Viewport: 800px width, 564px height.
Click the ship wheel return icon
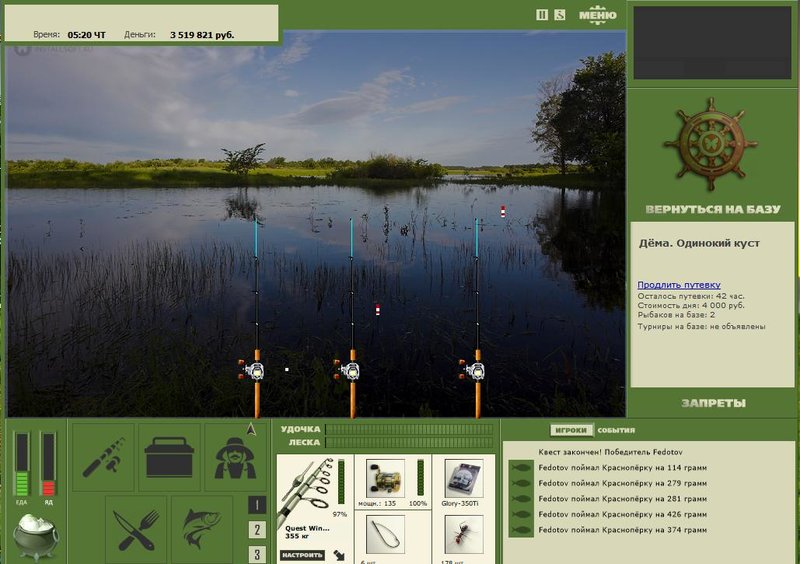pos(710,143)
